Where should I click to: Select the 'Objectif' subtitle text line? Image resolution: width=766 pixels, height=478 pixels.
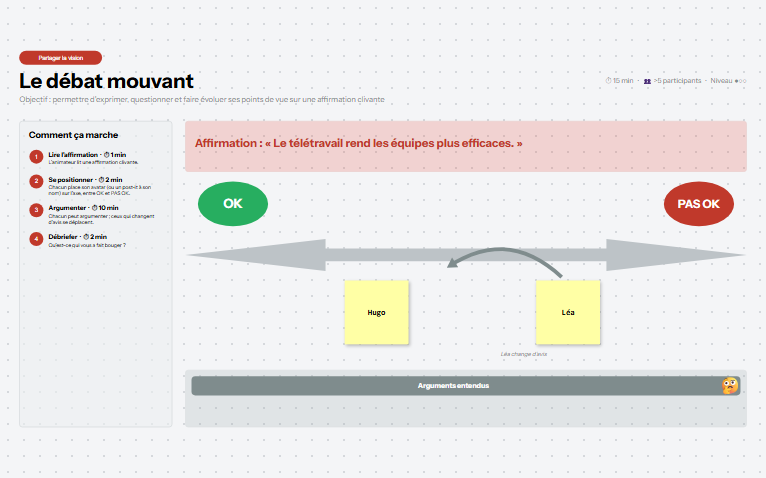202,99
